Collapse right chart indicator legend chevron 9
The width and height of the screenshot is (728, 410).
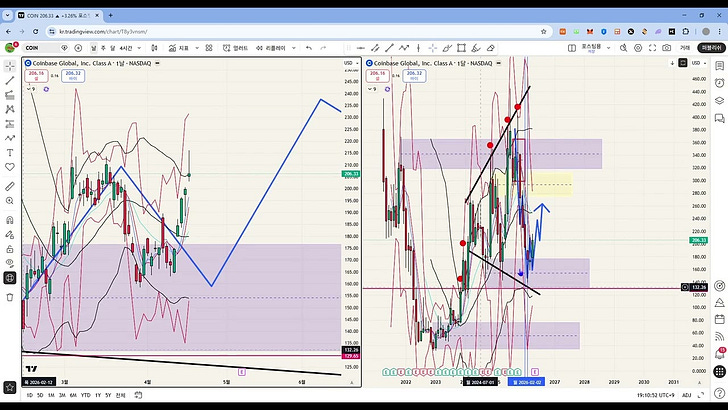(372, 89)
